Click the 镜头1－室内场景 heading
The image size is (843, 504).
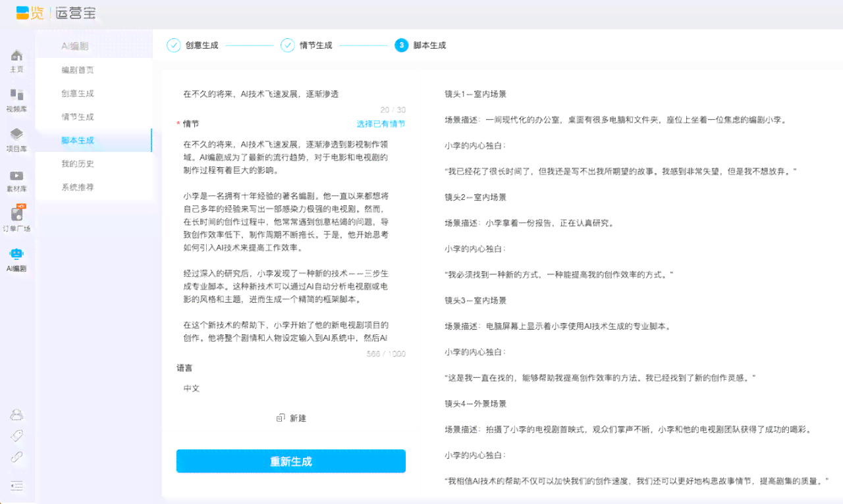point(476,94)
